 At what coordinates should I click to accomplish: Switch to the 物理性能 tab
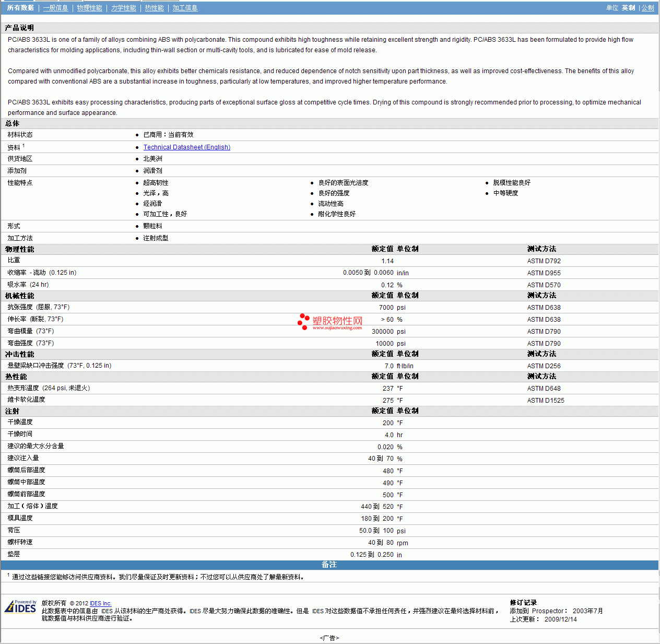[x=89, y=8]
